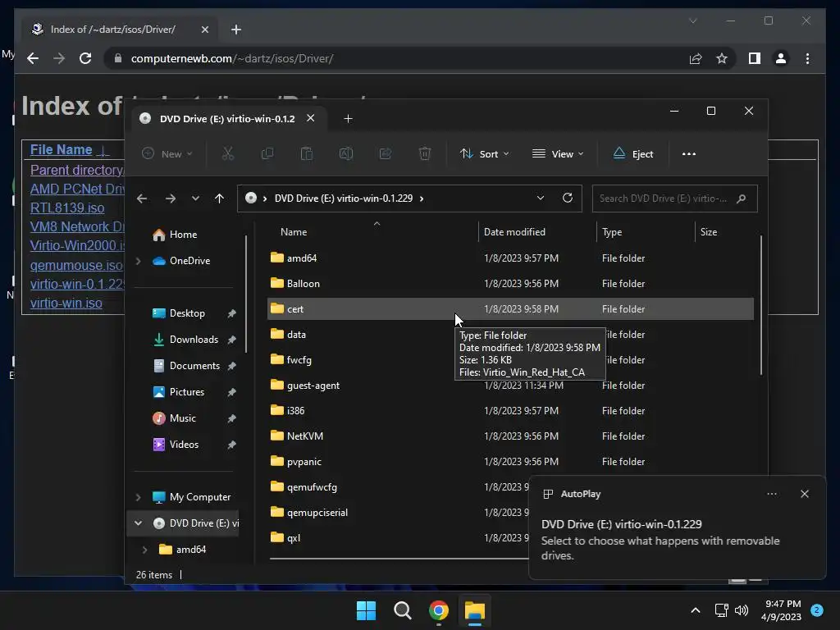
Task: Switch to DVD Drive (E:) virtio-win Explorer tab
Action: (227, 119)
